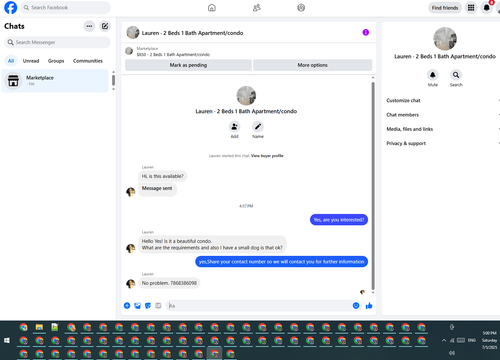The width and height of the screenshot is (500, 360).
Task: Open the emoji picker
Action: click(356, 305)
